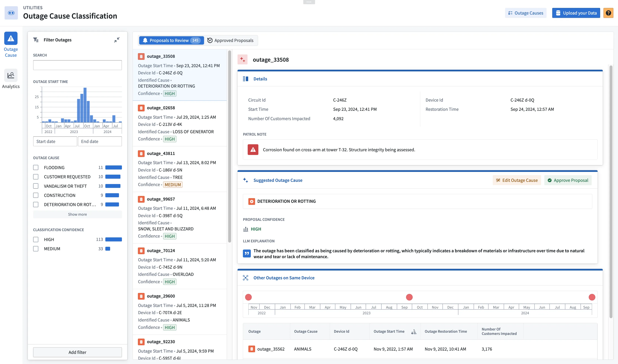Check the FLOODING outage cause filter
618x364 pixels.
tap(36, 167)
